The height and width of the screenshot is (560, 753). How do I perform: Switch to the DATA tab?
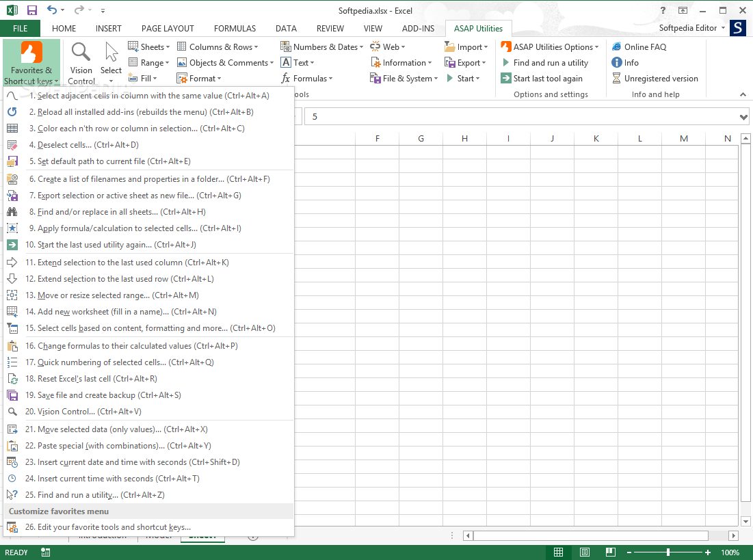[x=286, y=28]
